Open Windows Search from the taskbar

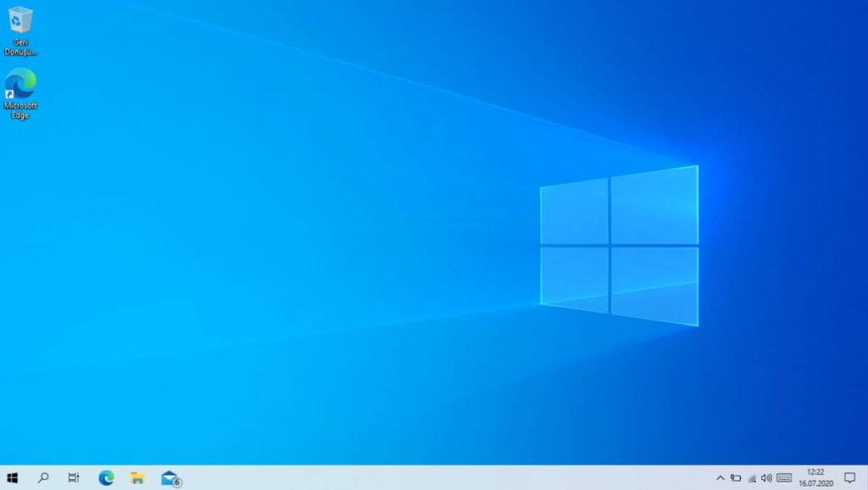tap(43, 478)
